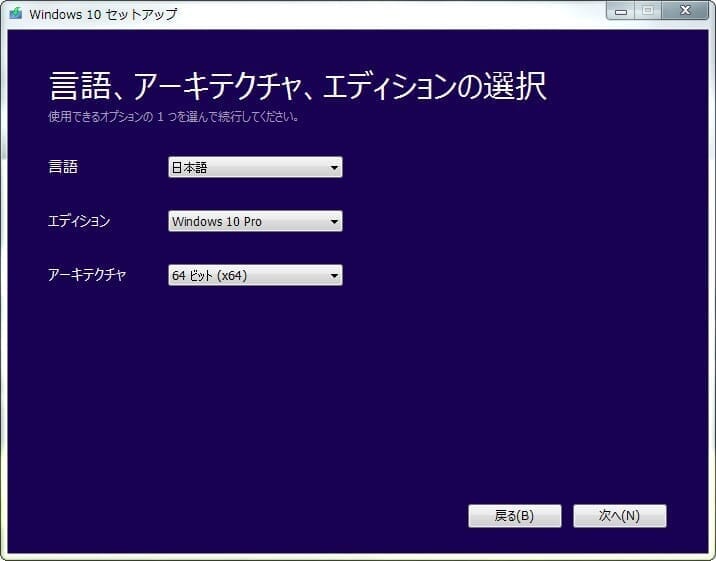Click the blank dark area below the dropdowns
The width and height of the screenshot is (716, 561).
(350, 400)
